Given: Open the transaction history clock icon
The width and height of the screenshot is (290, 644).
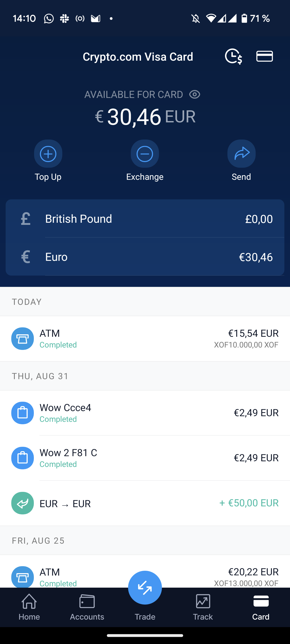Looking at the screenshot, I should click(x=233, y=56).
